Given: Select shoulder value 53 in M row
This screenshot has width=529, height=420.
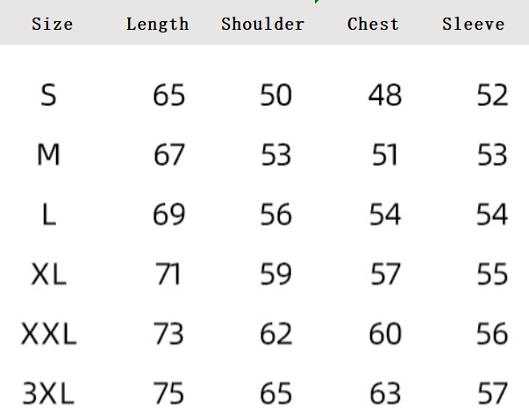Looking at the screenshot, I should coord(276,154).
